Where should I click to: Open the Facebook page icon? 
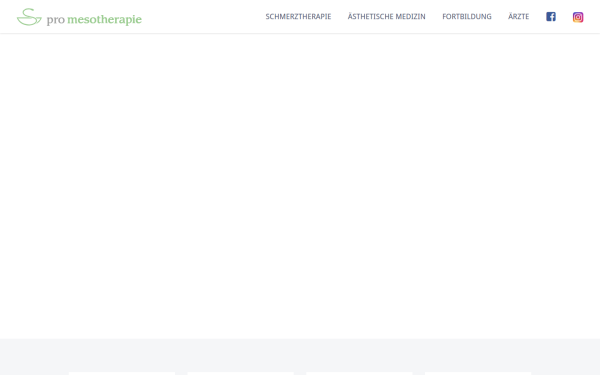(551, 17)
